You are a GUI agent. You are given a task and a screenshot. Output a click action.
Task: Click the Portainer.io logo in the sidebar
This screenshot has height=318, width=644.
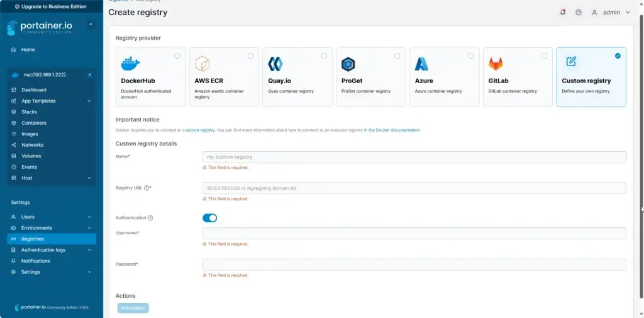pos(40,28)
